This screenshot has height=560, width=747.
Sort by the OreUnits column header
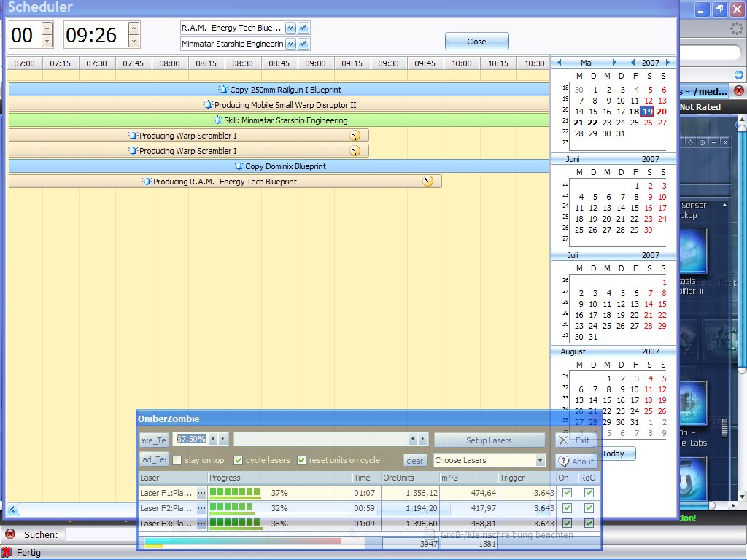click(410, 478)
